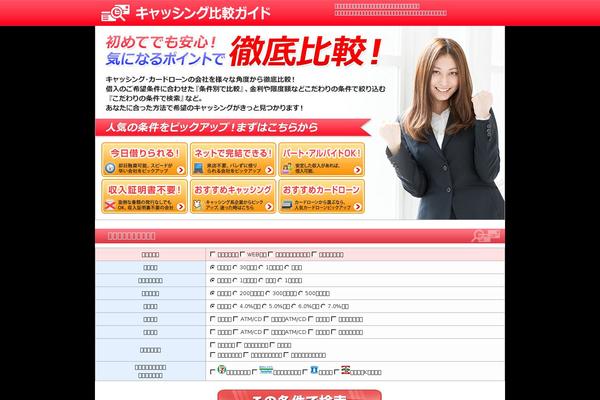This screenshot has width=600, height=400.
Task: Click the red search button at page bottom
Action: 299,395
